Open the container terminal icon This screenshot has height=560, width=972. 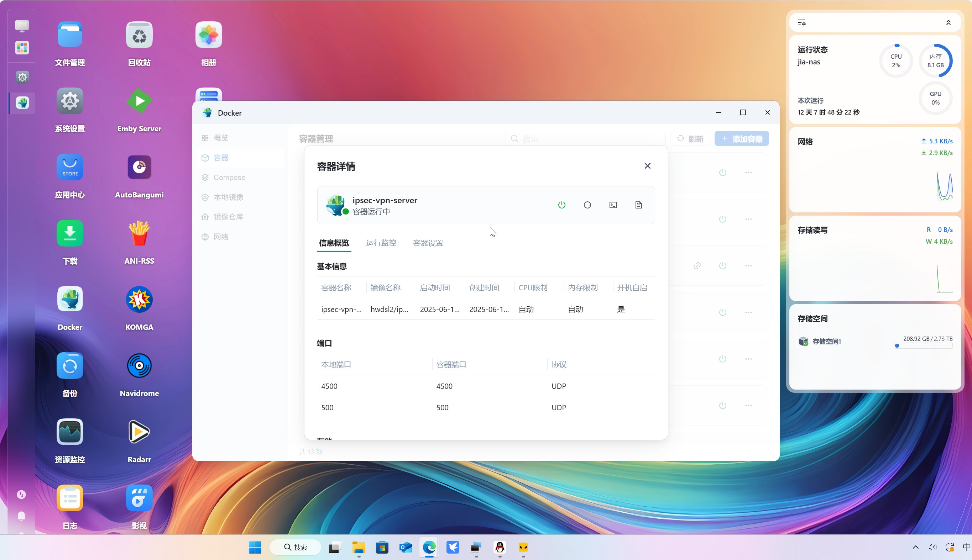click(613, 205)
